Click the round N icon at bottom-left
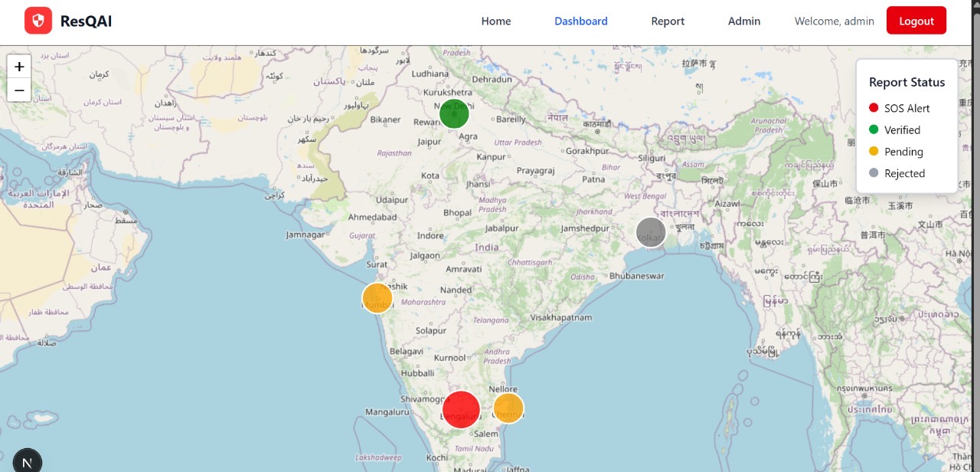980x472 pixels. click(x=28, y=462)
